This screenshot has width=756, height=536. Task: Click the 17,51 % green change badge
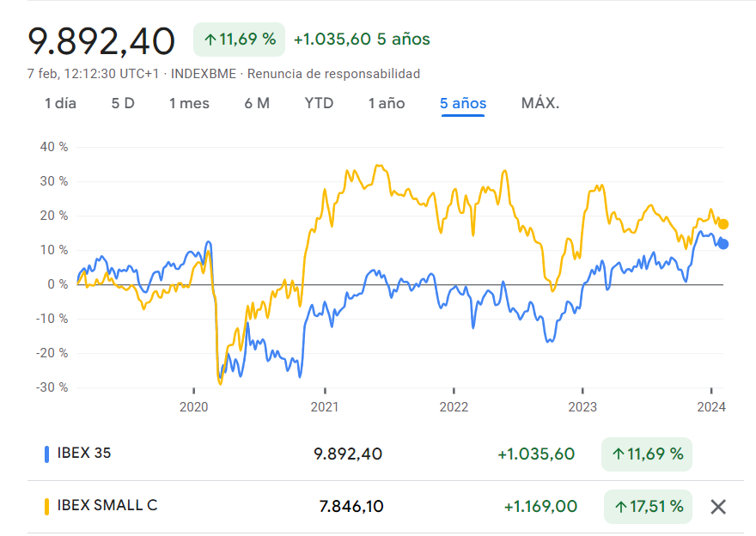click(x=647, y=506)
